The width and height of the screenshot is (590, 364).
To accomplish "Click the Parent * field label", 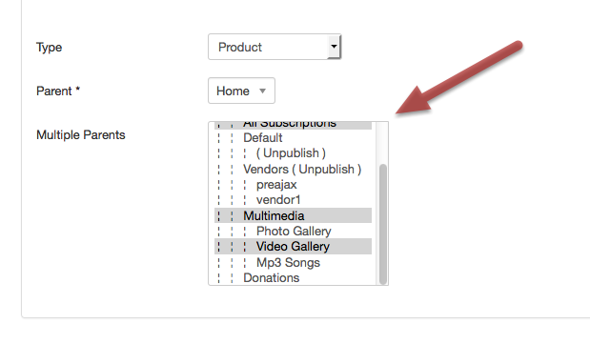I will pos(58,91).
